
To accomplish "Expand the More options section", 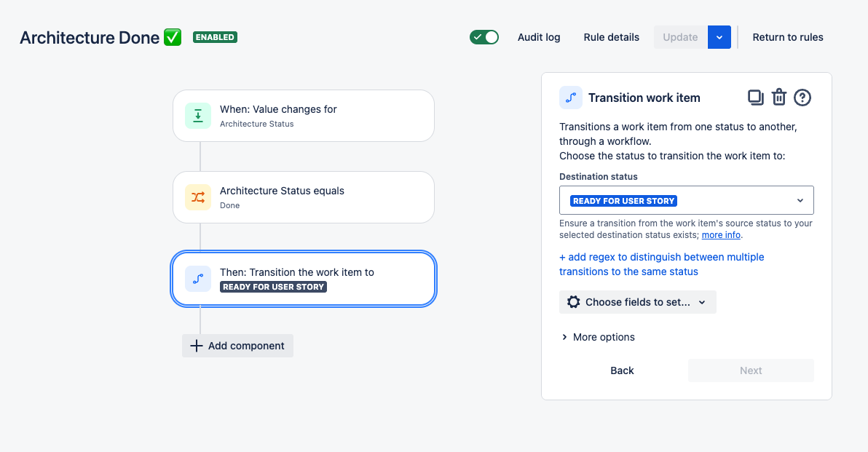I will tap(597, 337).
